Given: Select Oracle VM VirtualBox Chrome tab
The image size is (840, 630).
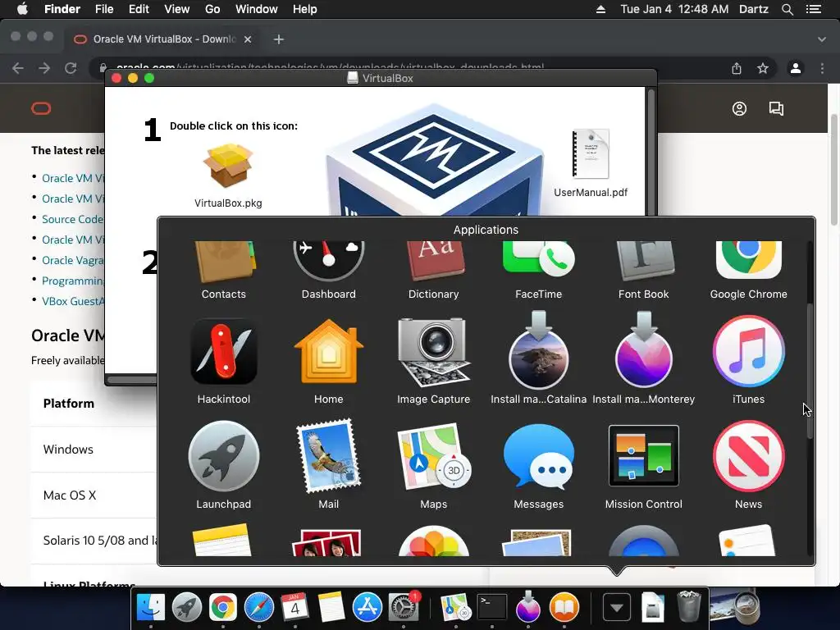Looking at the screenshot, I should point(161,39).
